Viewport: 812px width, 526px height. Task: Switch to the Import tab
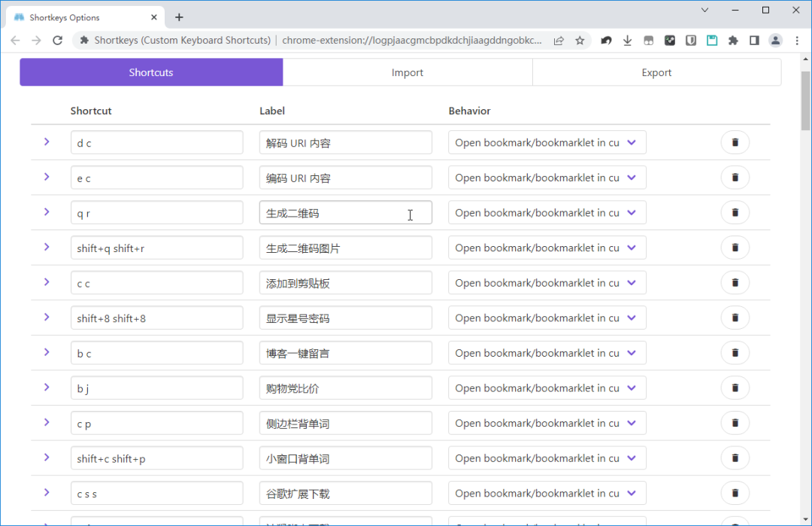[408, 72]
